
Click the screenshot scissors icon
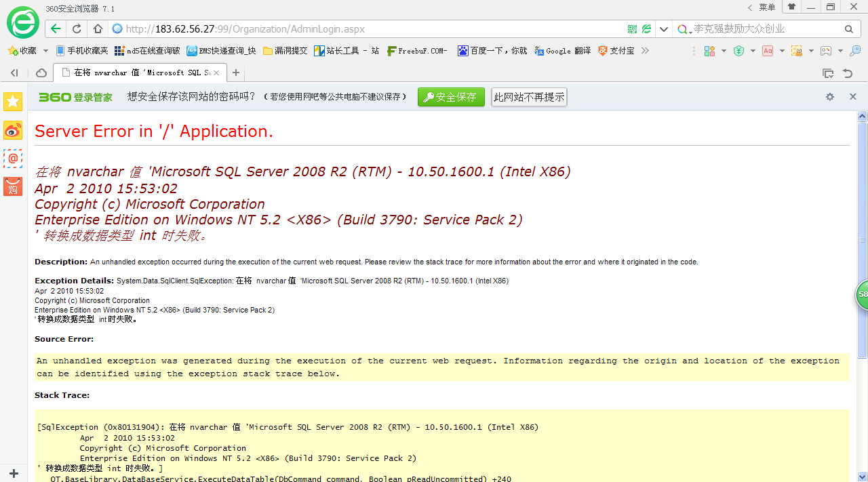click(797, 51)
